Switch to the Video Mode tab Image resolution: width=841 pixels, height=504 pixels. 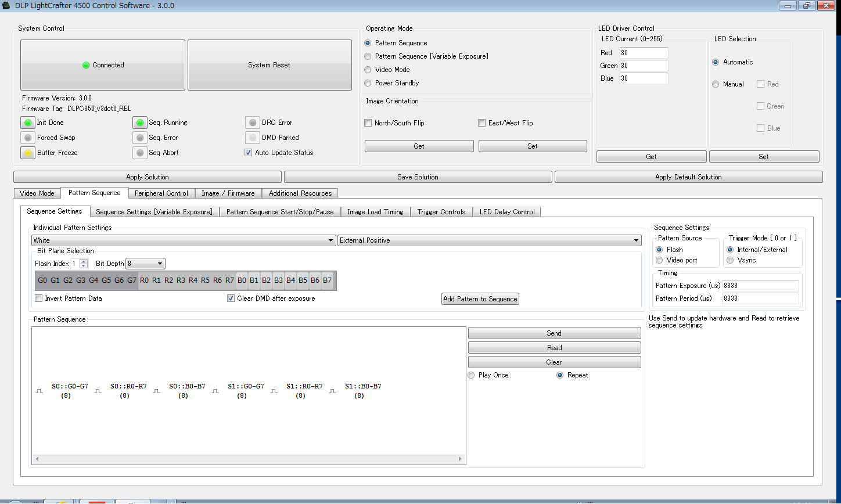click(x=37, y=193)
